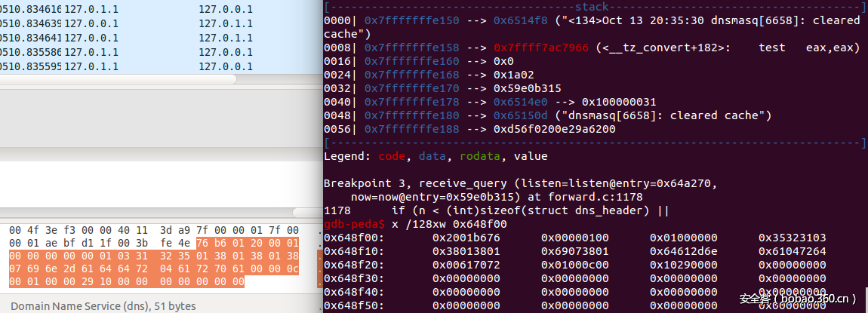
Task: Select packet row with time 0510.835595
Action: [x=161, y=67]
